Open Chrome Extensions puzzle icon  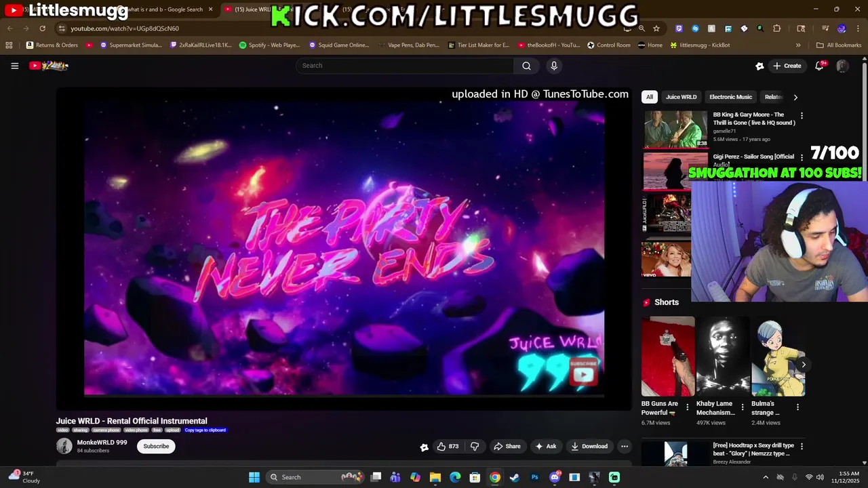point(777,28)
